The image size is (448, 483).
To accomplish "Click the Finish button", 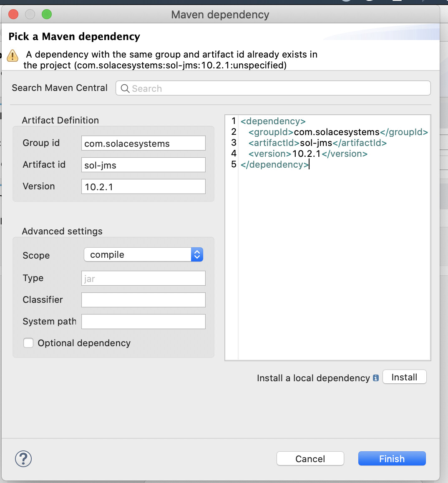I will pos(392,459).
